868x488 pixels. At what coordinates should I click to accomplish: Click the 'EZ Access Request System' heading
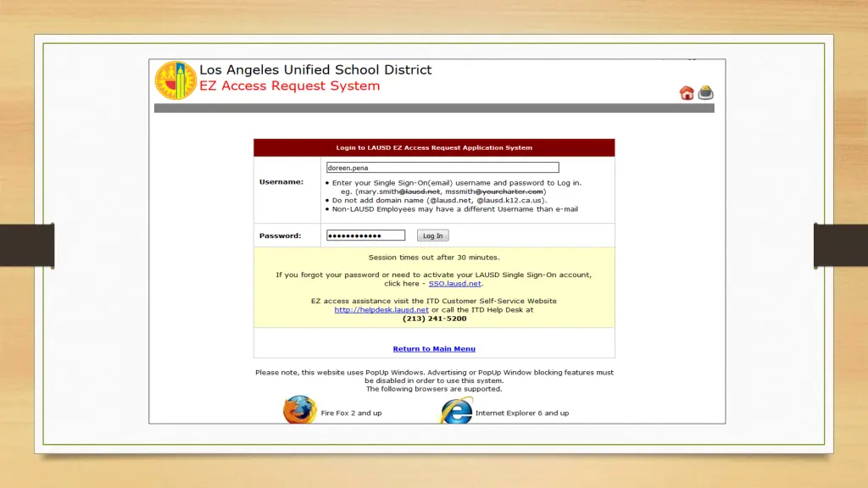click(x=290, y=86)
